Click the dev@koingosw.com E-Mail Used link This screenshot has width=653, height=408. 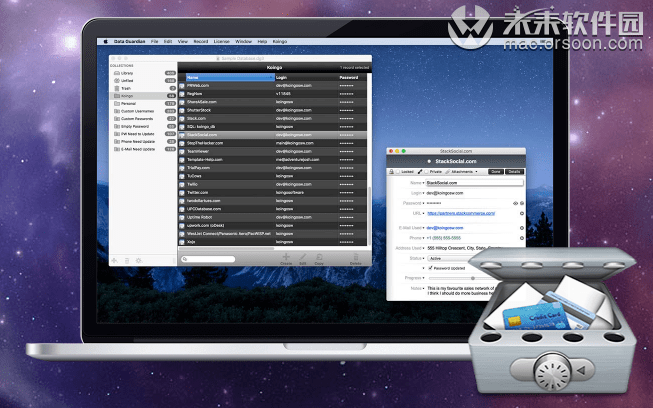pos(445,228)
